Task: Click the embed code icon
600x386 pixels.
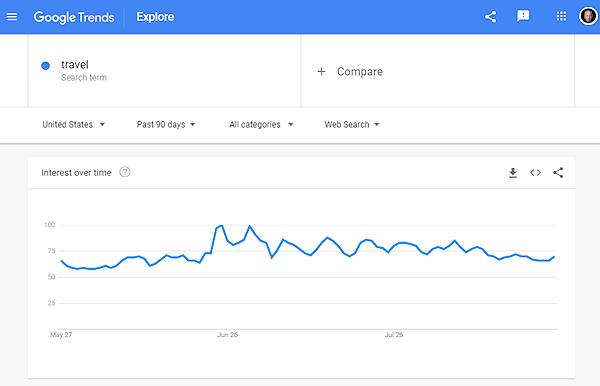Action: click(535, 173)
